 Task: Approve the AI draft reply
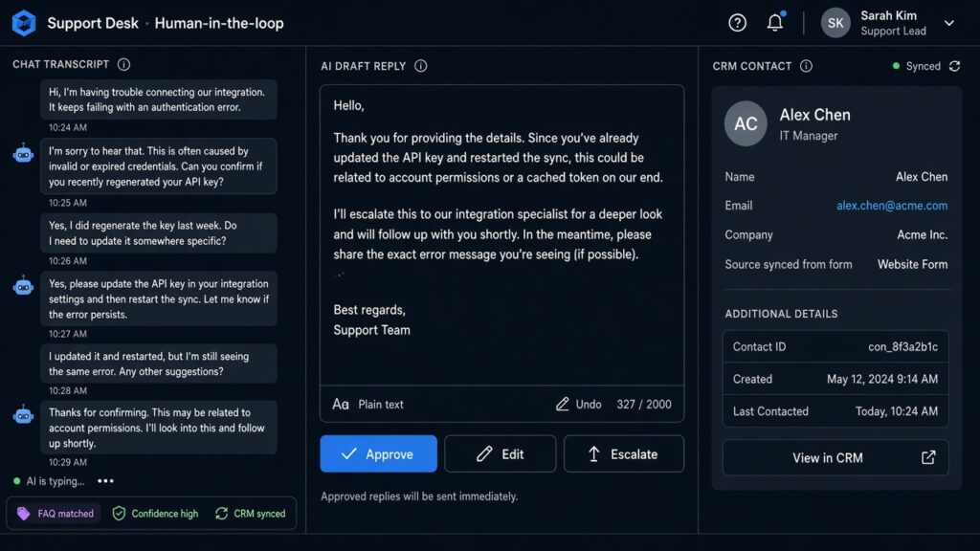[x=378, y=454]
